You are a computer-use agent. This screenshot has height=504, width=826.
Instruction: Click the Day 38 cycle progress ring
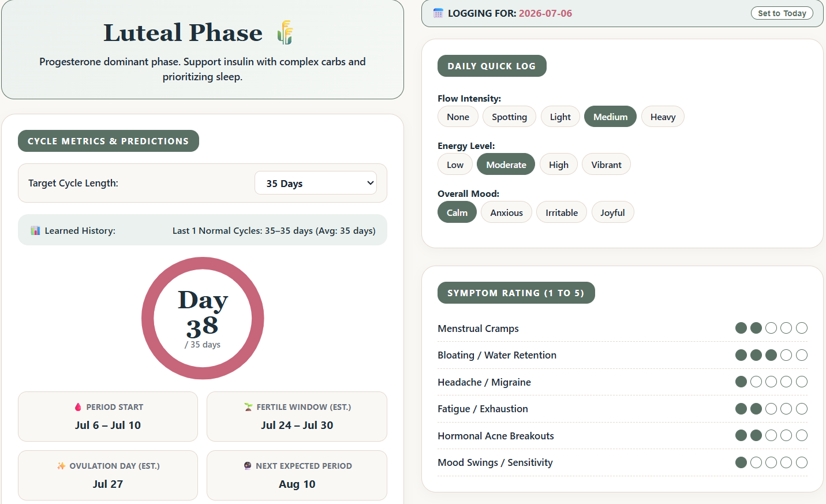(x=203, y=318)
